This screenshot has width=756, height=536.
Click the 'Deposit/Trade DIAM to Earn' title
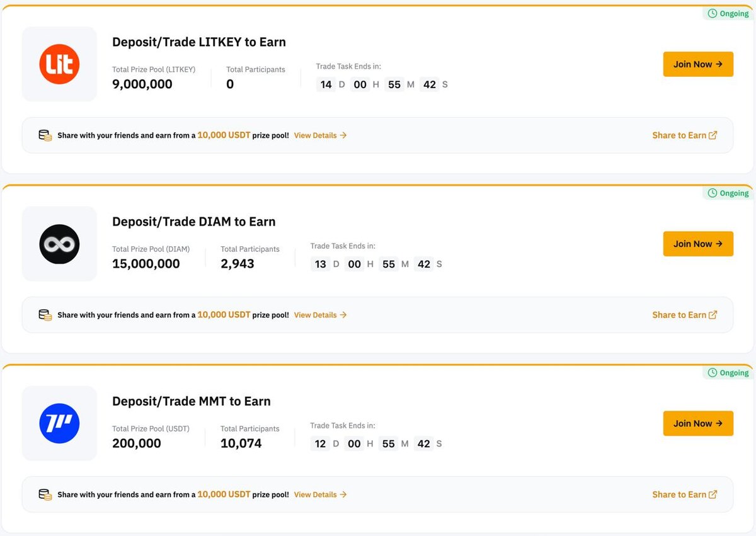tap(194, 222)
